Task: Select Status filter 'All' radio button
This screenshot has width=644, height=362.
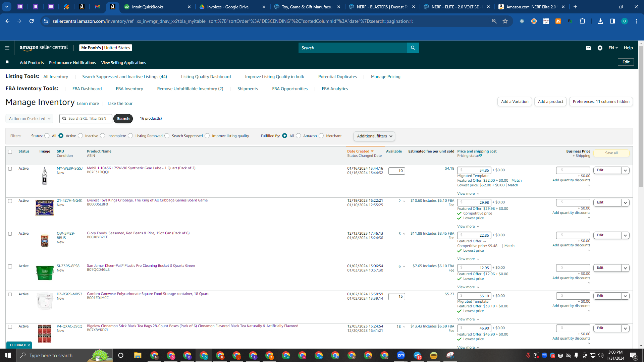Action: click(x=47, y=136)
